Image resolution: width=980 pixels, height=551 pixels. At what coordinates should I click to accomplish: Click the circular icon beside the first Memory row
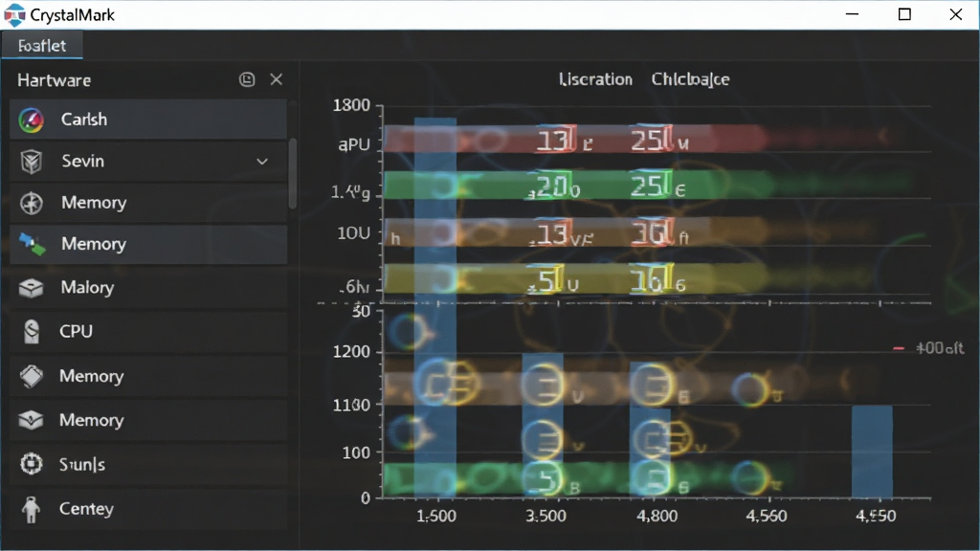[x=31, y=203]
